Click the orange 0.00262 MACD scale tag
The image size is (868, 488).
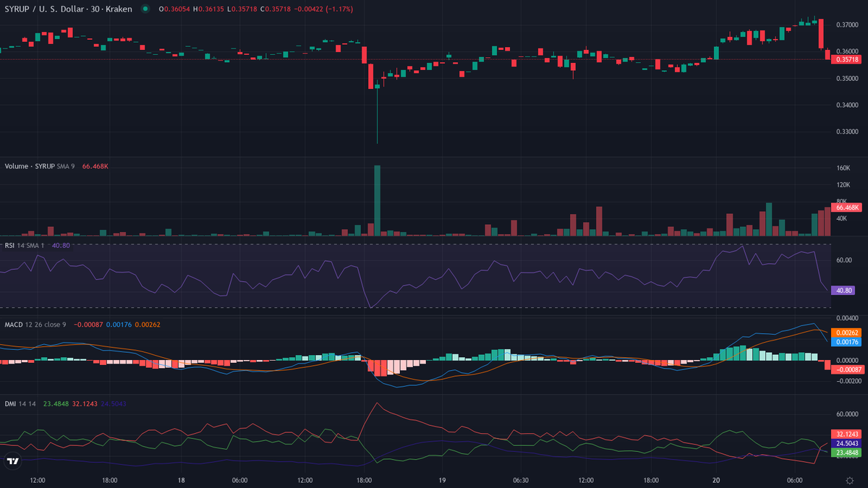[847, 333]
